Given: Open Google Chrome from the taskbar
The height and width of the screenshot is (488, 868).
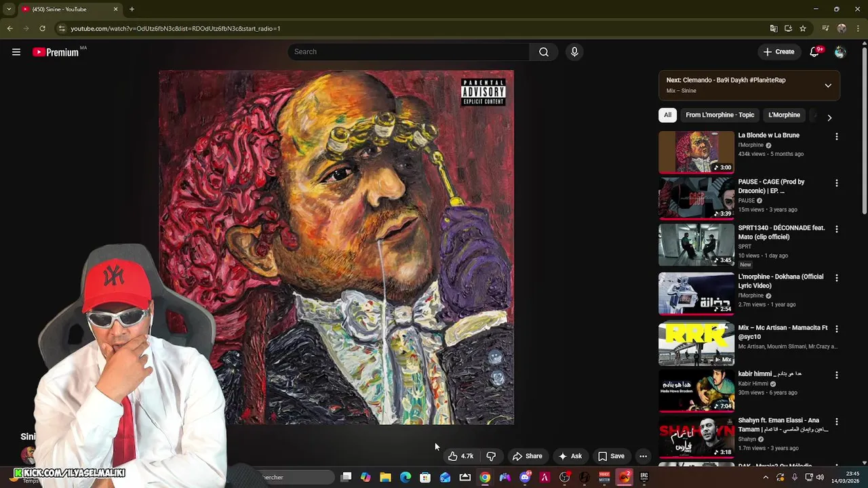Looking at the screenshot, I should click(485, 477).
